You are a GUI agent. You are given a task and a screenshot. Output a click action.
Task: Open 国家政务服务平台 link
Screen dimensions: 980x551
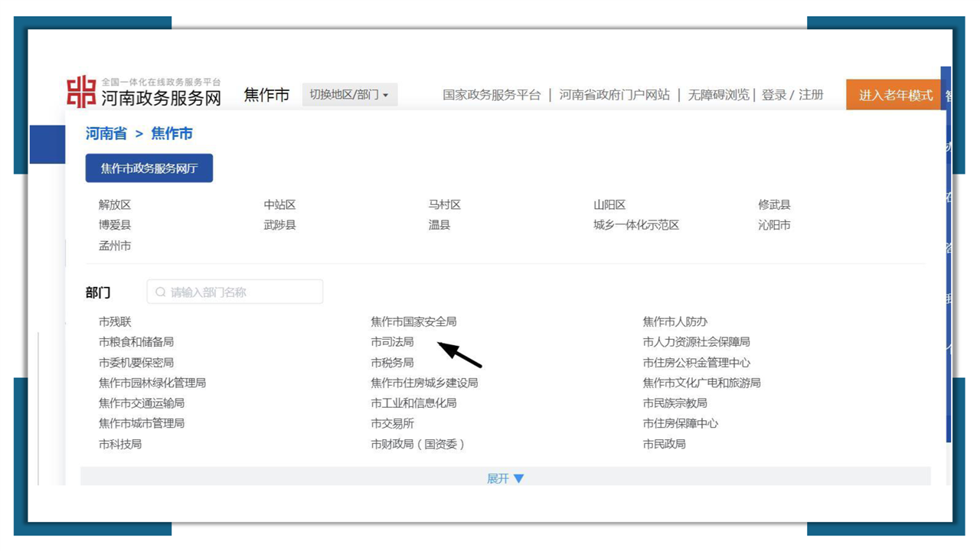click(x=492, y=95)
